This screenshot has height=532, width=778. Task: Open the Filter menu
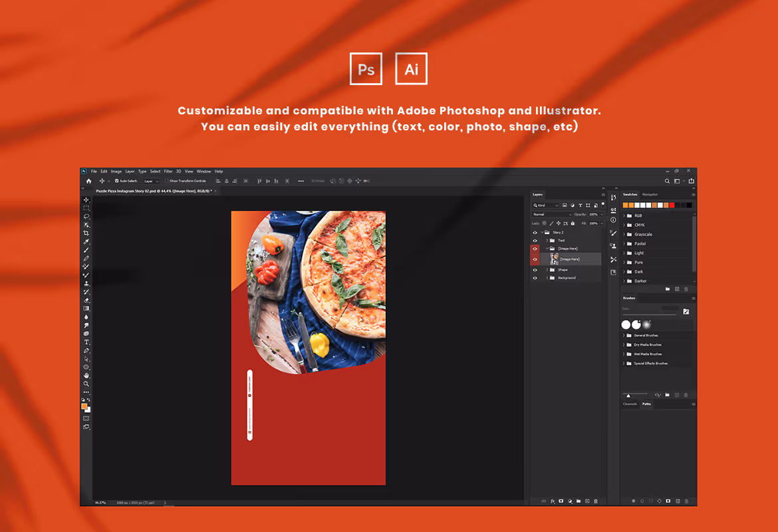pyautogui.click(x=168, y=172)
